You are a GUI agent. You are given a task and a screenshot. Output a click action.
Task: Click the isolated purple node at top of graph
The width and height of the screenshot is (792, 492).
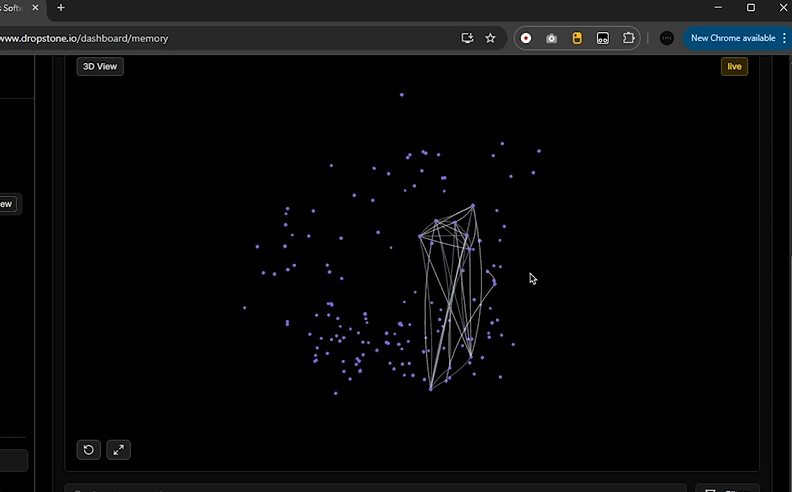[402, 94]
